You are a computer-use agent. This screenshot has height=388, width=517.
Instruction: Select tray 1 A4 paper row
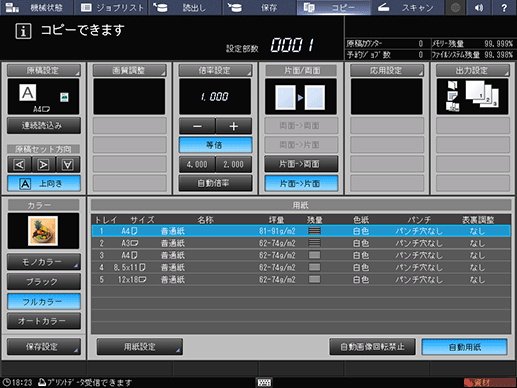[x=301, y=231]
